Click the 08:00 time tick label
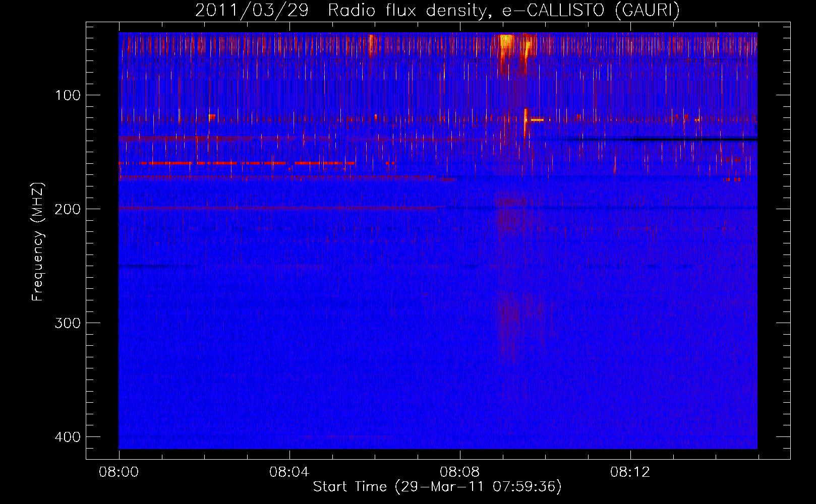Image resolution: width=816 pixels, height=504 pixels. pyautogui.click(x=119, y=472)
